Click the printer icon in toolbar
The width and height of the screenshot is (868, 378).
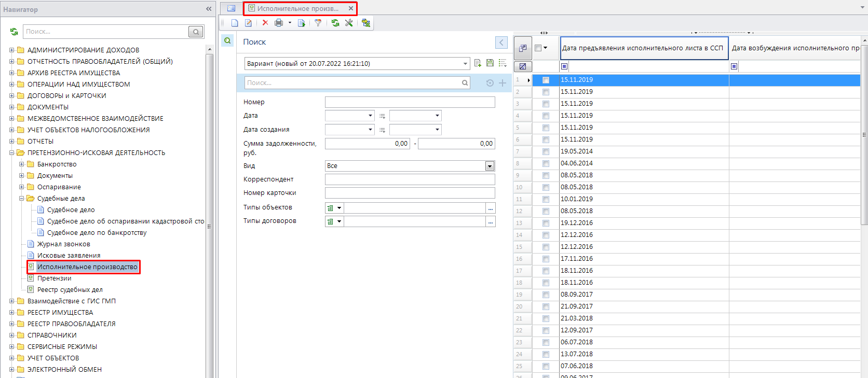tap(279, 23)
